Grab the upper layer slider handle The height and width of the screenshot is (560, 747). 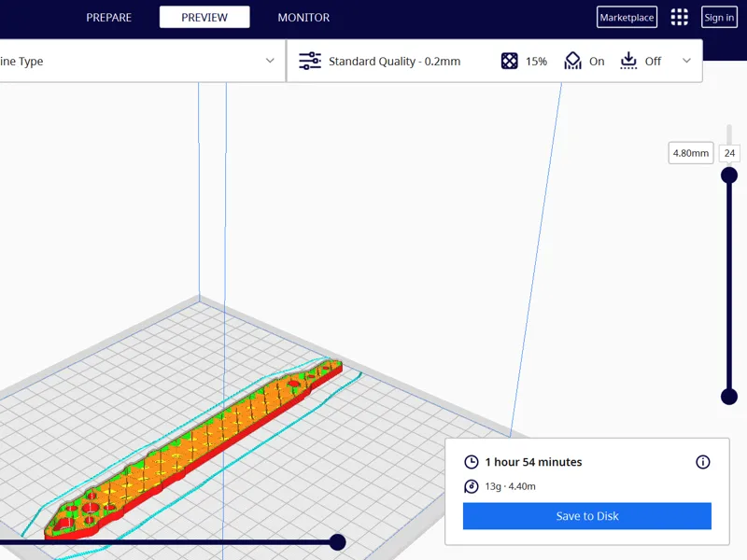(729, 175)
